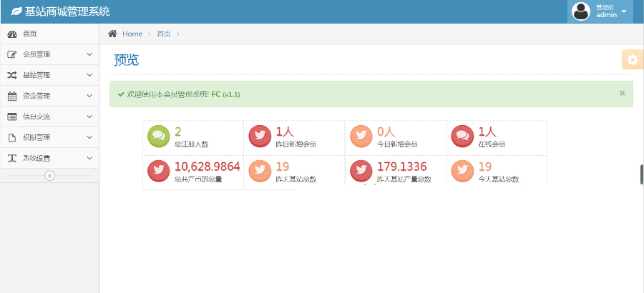Open the admin account dropdown caret
This screenshot has width=644, height=293.
coord(624,11)
